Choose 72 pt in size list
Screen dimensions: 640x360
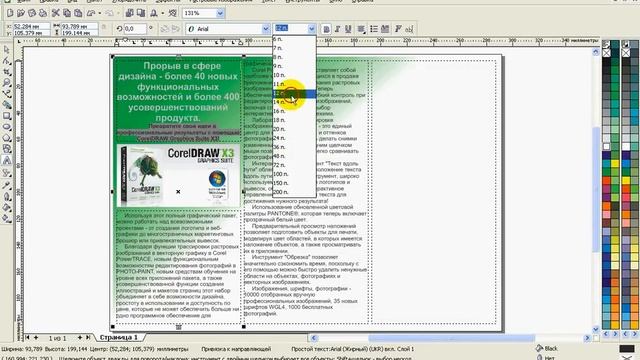point(294,165)
